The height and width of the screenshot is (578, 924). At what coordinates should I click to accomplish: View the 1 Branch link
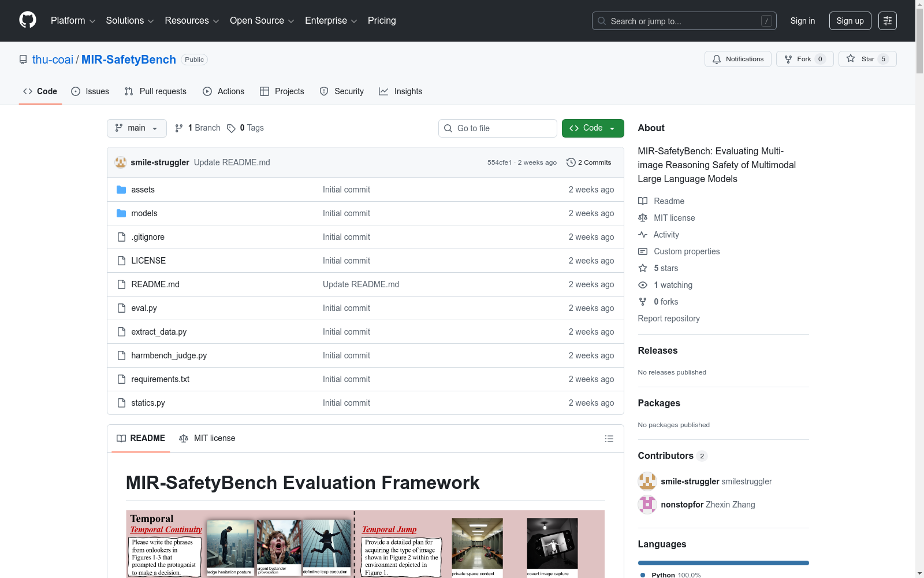pyautogui.click(x=198, y=128)
